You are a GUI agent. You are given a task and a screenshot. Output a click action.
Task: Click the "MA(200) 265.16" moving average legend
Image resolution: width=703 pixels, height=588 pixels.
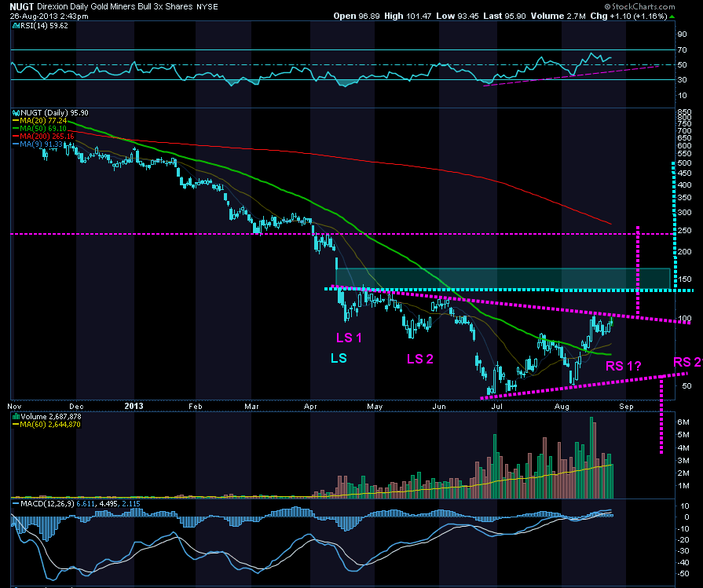[x=43, y=136]
